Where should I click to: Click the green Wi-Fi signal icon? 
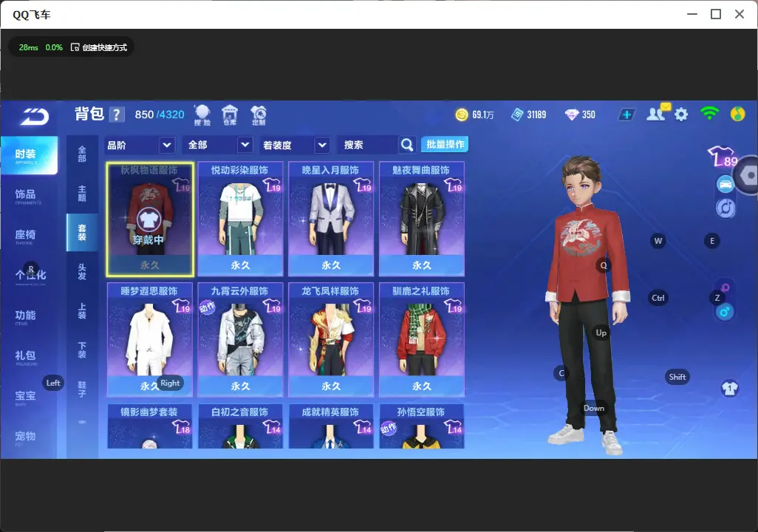(709, 114)
